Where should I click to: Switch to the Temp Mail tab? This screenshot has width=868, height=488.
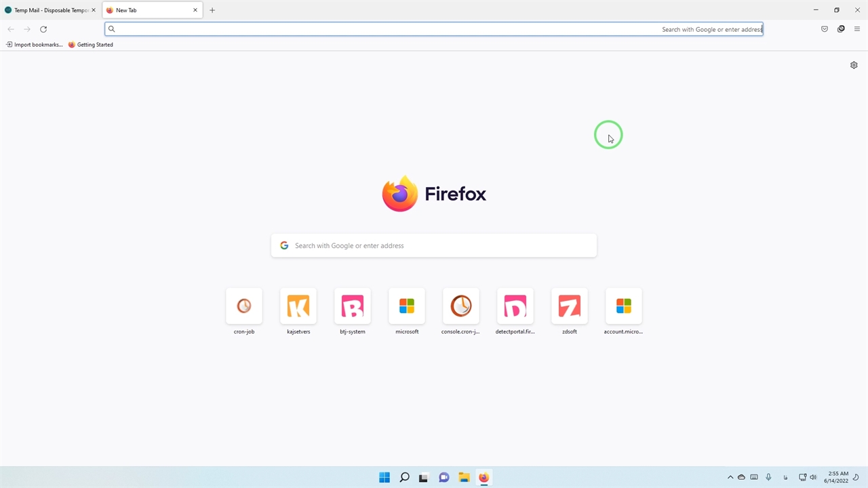(x=47, y=10)
